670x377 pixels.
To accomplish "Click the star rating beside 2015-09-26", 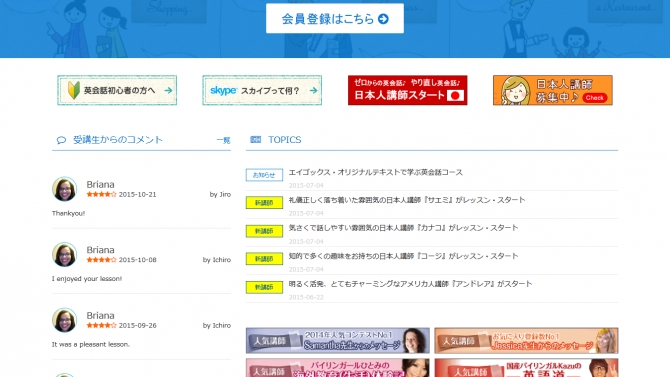I will (101, 325).
